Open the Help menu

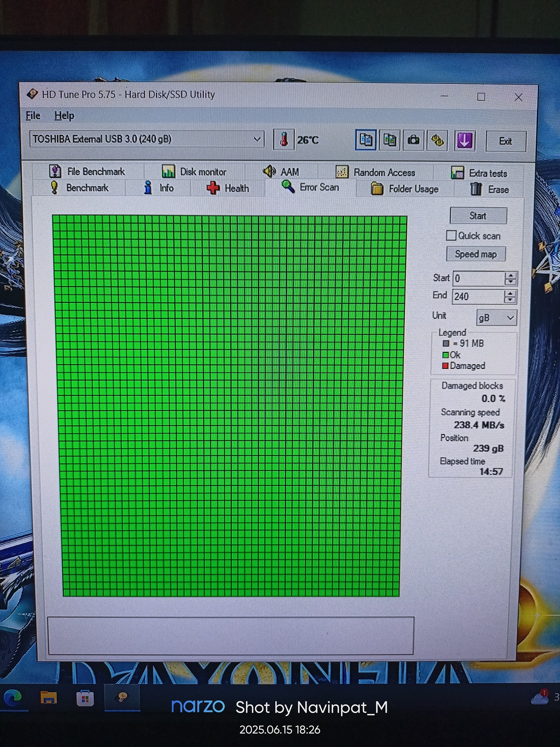(x=64, y=116)
